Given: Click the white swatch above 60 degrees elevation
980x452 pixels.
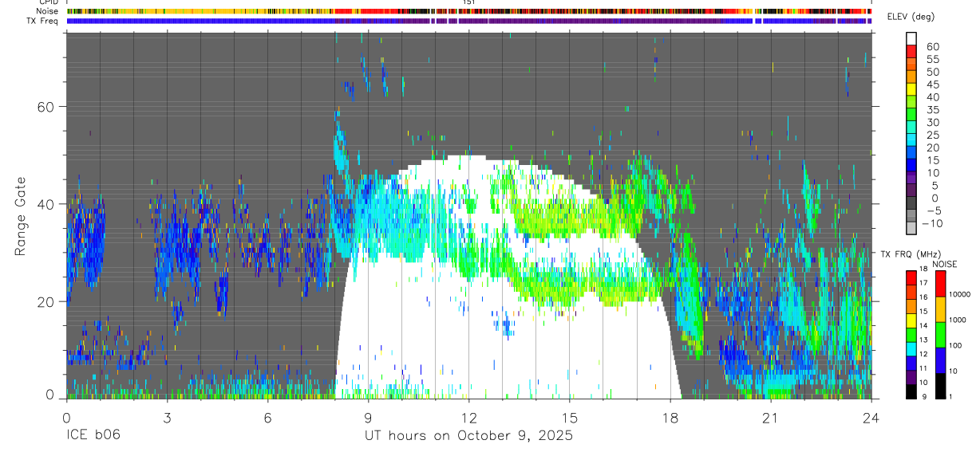Looking at the screenshot, I should tap(911, 40).
